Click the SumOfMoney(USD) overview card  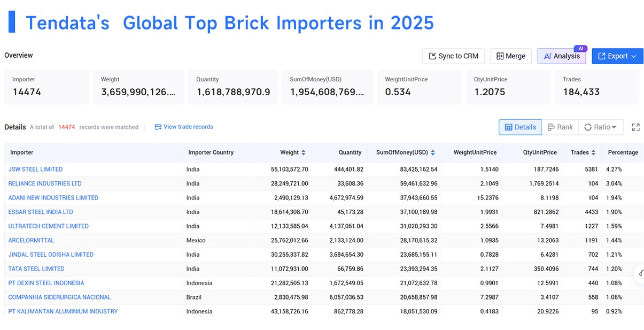point(328,87)
